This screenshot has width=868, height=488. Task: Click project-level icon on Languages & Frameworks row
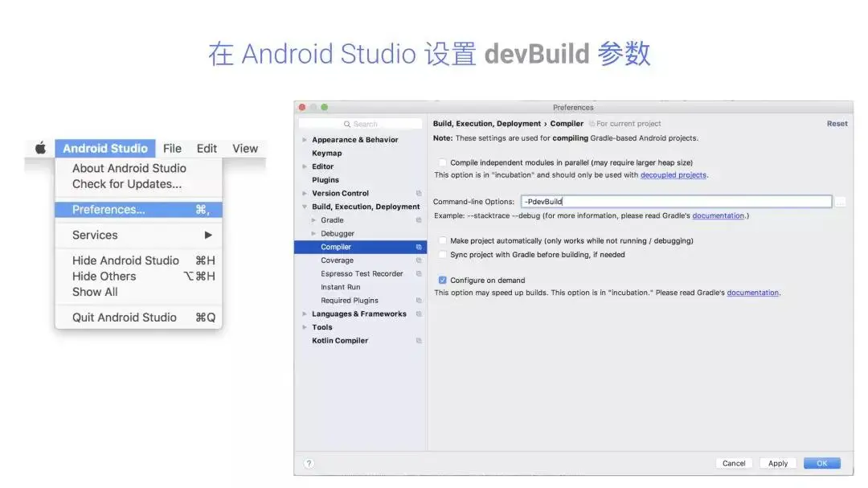pyautogui.click(x=419, y=314)
